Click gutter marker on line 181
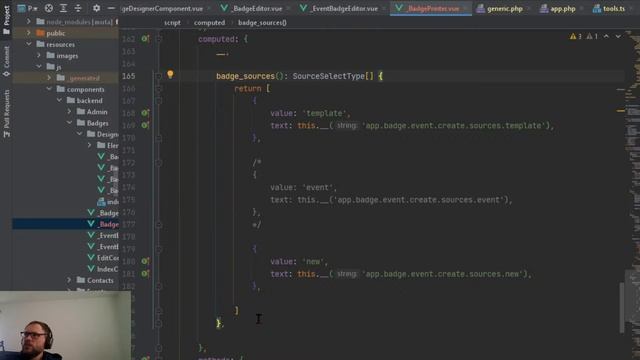The width and height of the screenshot is (640, 360). 145,273
